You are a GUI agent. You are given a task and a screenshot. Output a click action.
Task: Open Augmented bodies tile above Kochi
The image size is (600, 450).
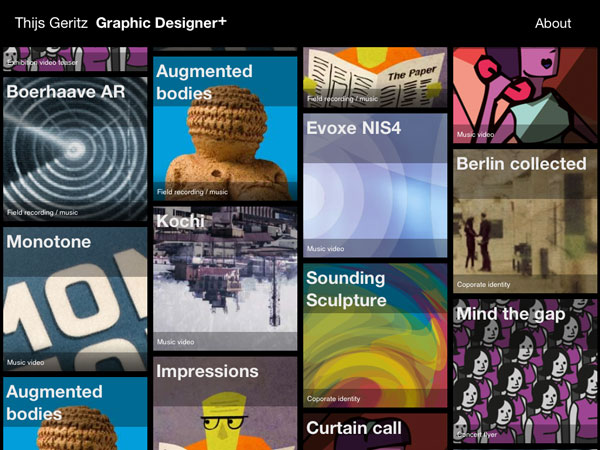[x=225, y=130]
